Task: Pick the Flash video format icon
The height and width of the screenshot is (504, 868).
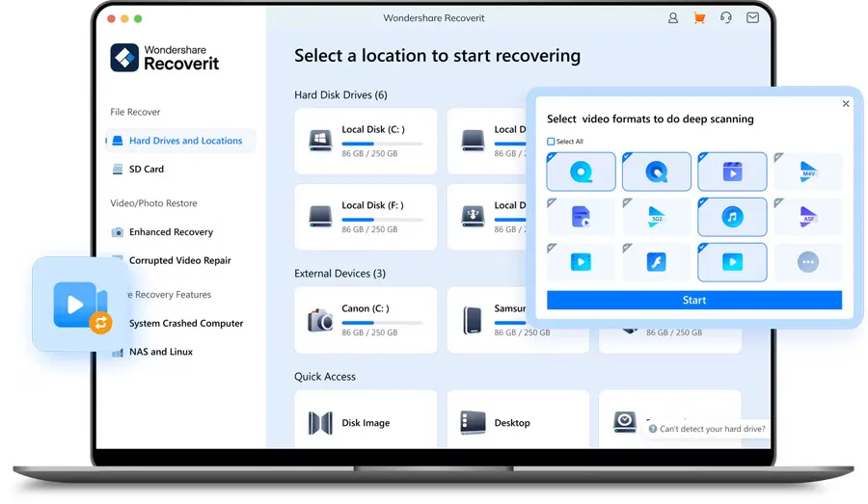Action: 656,262
